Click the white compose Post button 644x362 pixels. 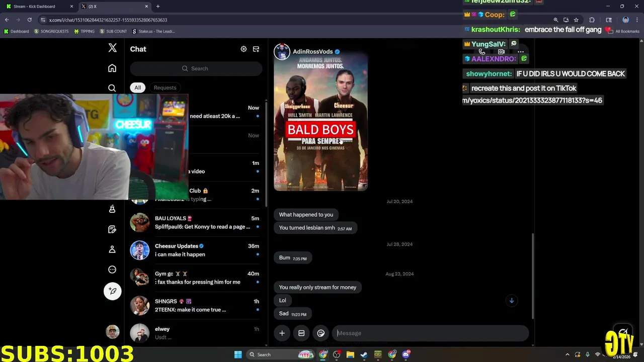coord(112,291)
